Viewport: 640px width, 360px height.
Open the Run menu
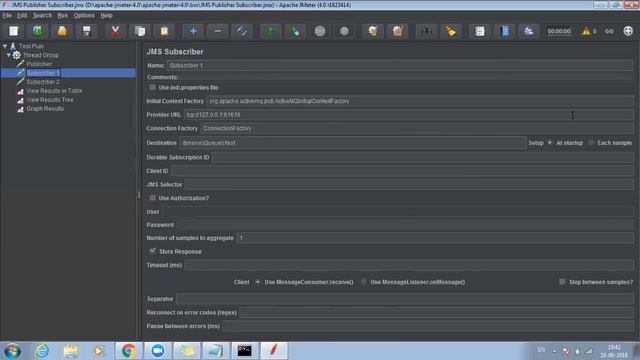pos(62,16)
